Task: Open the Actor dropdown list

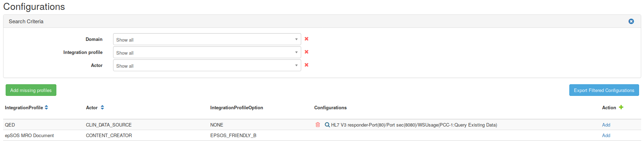Action: point(207,65)
